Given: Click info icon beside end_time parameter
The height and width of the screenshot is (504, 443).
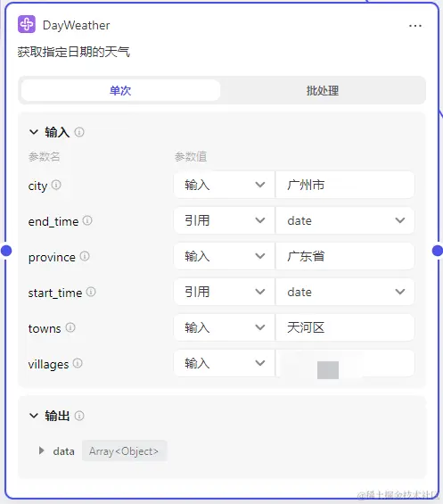Looking at the screenshot, I should coord(87,220).
